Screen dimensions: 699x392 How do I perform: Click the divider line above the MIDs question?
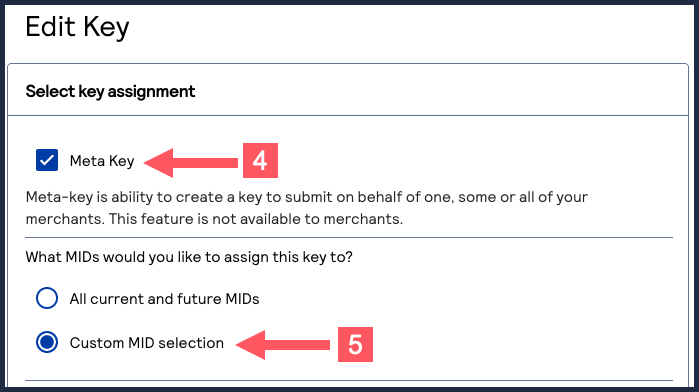tap(349, 238)
